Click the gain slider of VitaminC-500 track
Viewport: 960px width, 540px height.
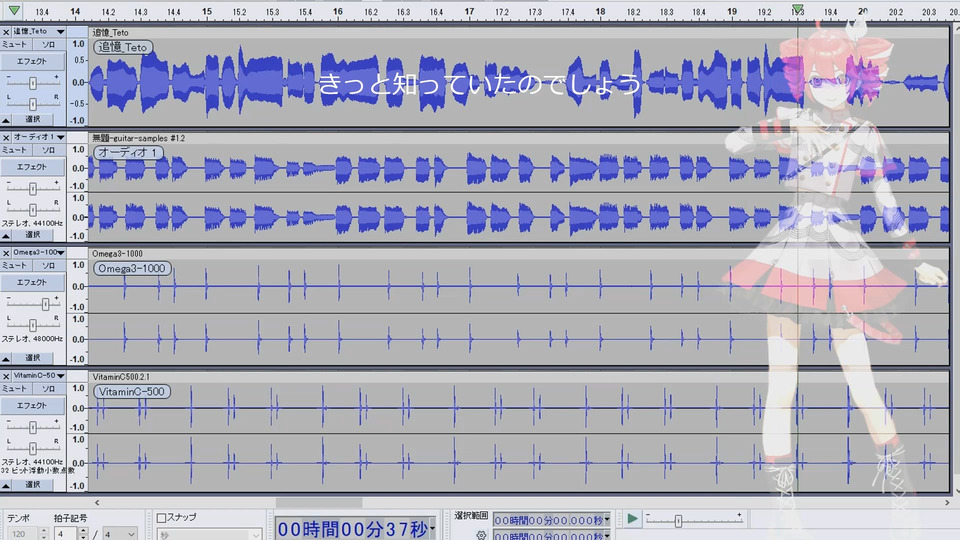pos(32,427)
